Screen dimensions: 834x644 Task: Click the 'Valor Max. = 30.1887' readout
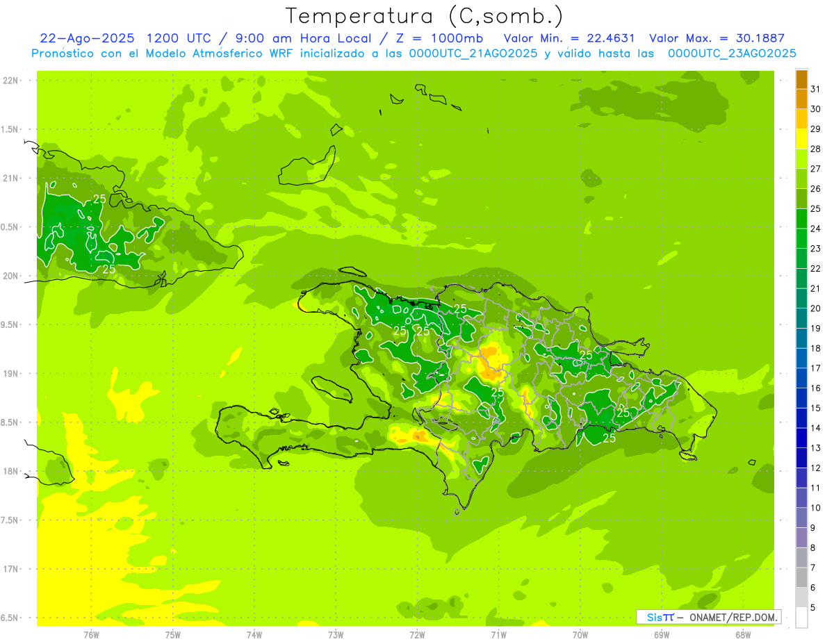[x=717, y=38]
